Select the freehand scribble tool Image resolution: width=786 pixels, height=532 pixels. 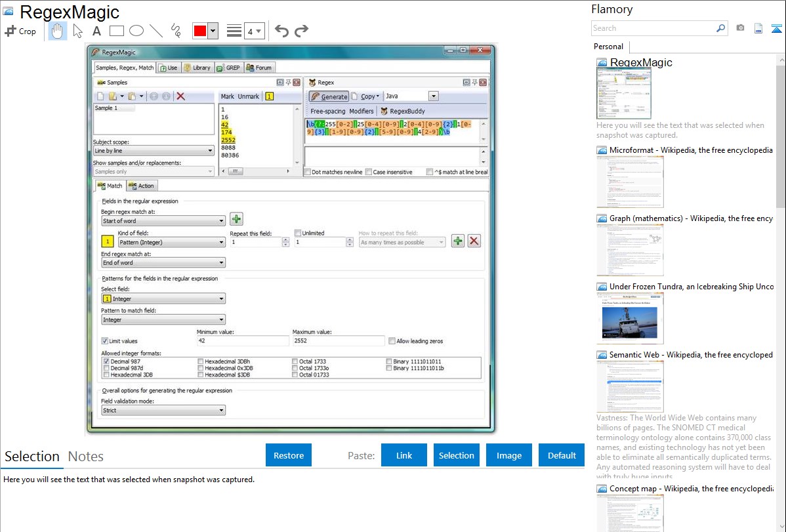176,31
